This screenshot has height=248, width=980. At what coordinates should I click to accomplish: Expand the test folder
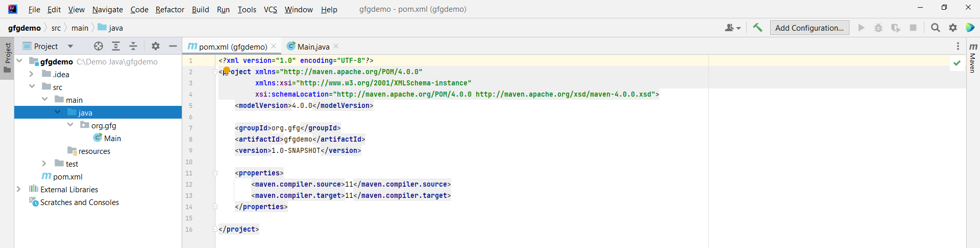tap(44, 164)
